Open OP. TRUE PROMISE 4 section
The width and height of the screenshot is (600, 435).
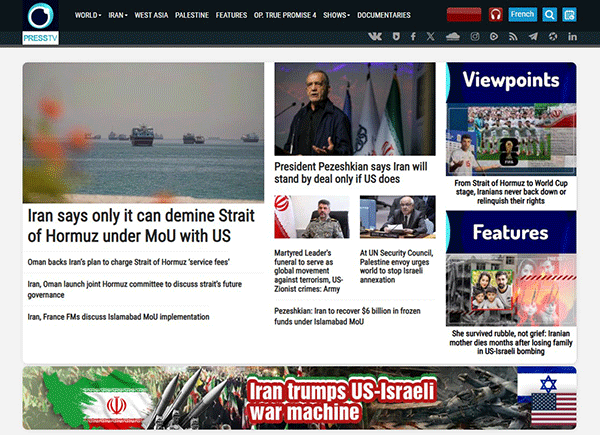(x=285, y=15)
